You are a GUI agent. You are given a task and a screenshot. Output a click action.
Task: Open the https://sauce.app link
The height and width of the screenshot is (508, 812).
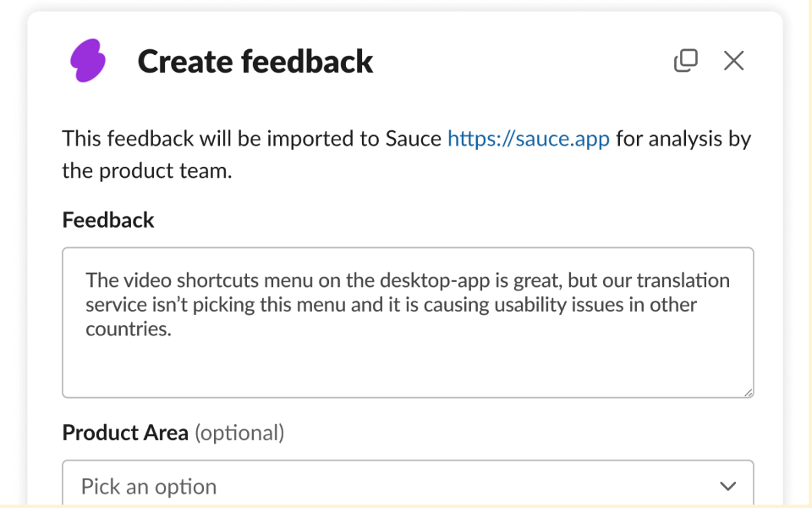pos(528,139)
